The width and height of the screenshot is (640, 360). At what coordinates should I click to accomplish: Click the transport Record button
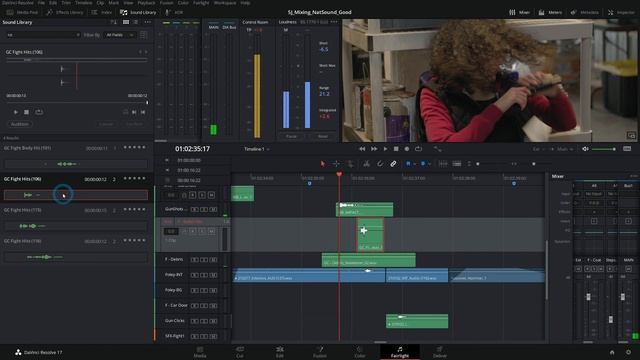[x=407, y=149]
